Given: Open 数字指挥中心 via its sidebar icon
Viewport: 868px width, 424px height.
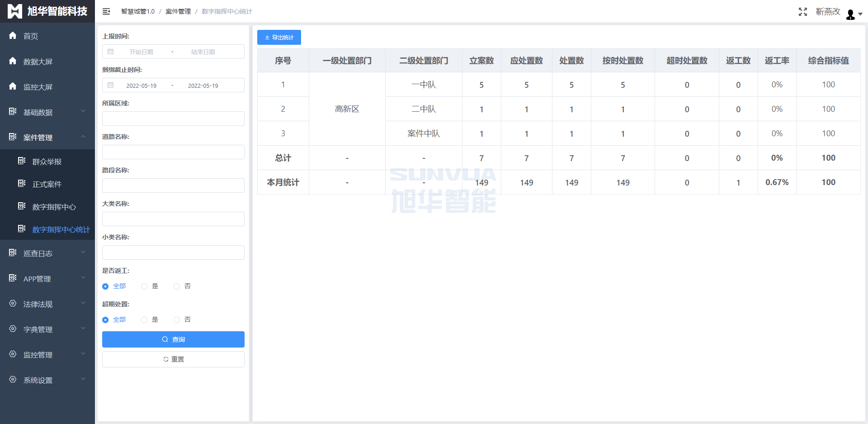Looking at the screenshot, I should 21,206.
